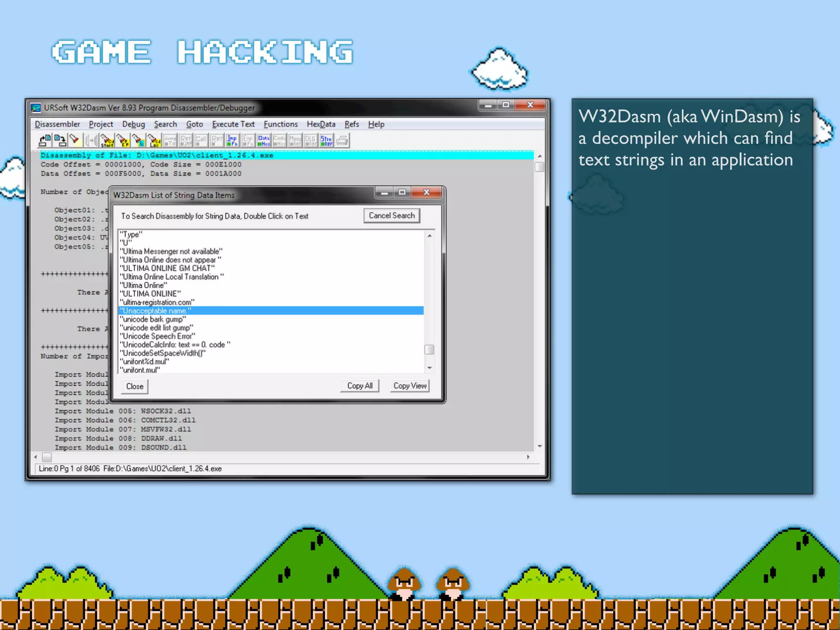Click the Copy All button

(x=360, y=386)
